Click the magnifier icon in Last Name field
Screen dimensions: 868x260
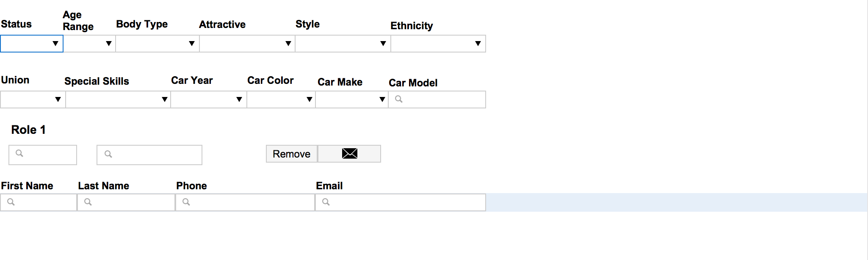(x=88, y=202)
